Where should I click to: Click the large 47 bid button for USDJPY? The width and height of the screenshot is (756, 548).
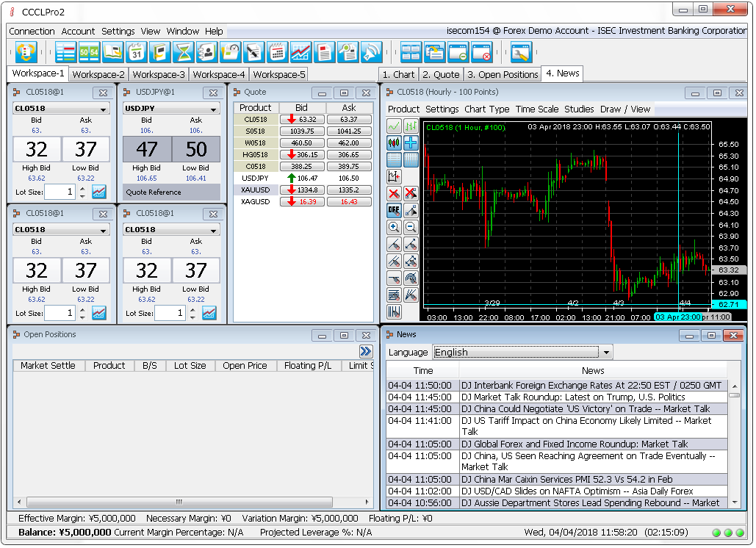click(147, 149)
